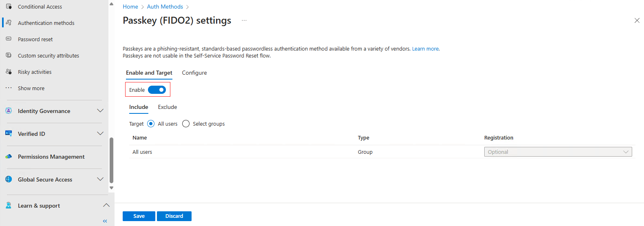This screenshot has height=226, width=644.
Task: Click the sidebar scrollbar down arrow
Action: click(111, 188)
